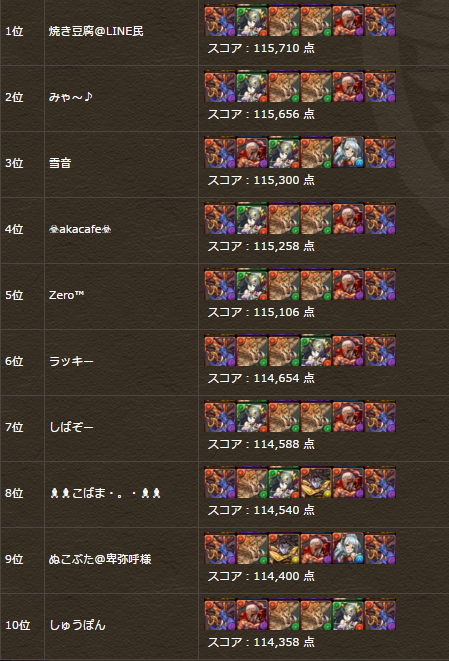Select the 2位 rank label
This screenshot has height=661, width=449.
14,97
